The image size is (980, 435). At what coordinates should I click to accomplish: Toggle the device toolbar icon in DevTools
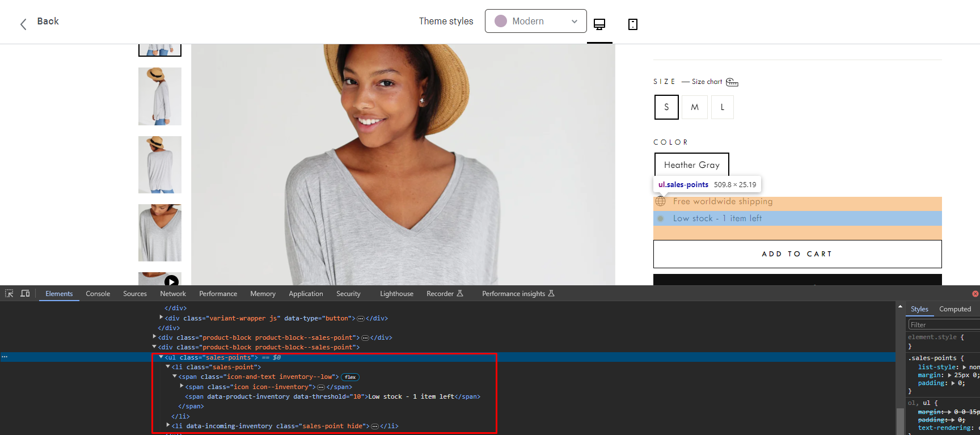25,293
